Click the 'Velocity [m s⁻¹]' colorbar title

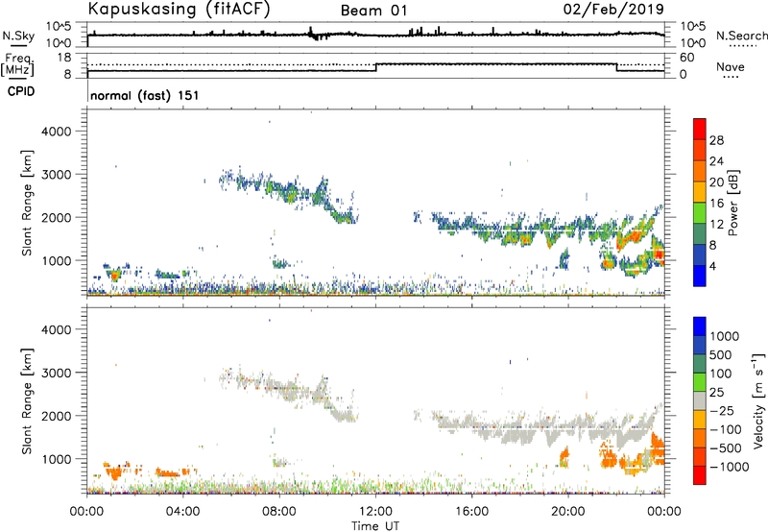coord(758,400)
